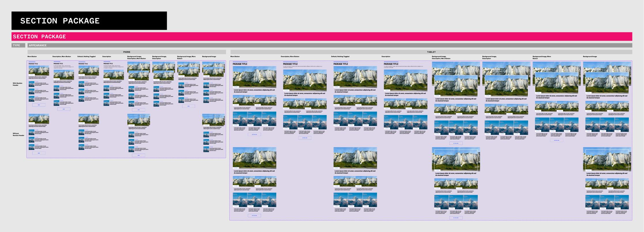Click the black SECTION PACKAGE title block
Image resolution: width=644 pixels, height=232 pixels.
89,21
